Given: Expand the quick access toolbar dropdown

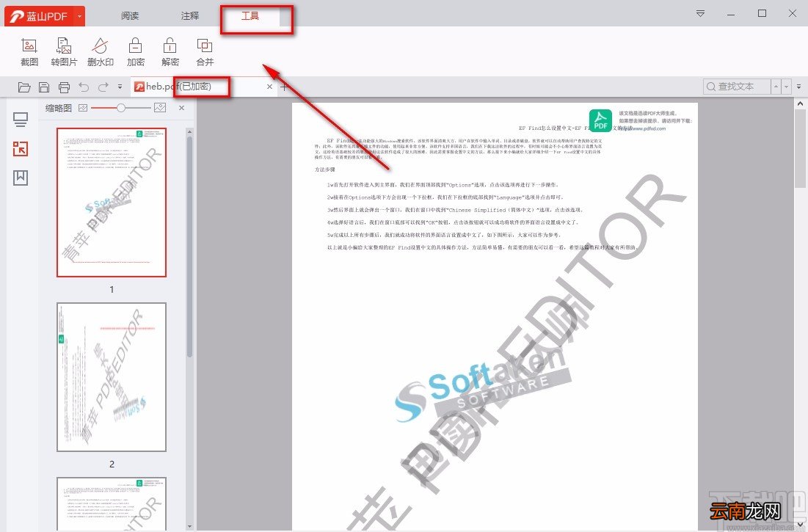Looking at the screenshot, I should (120, 87).
